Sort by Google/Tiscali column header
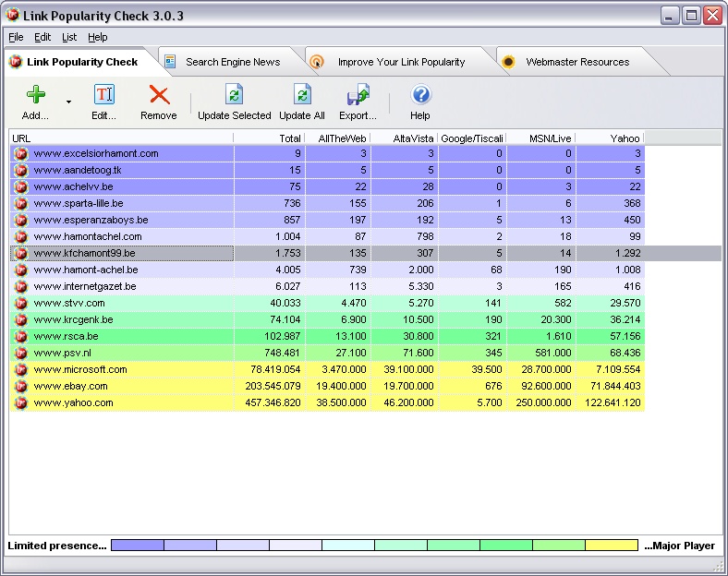The image size is (728, 576). click(472, 138)
